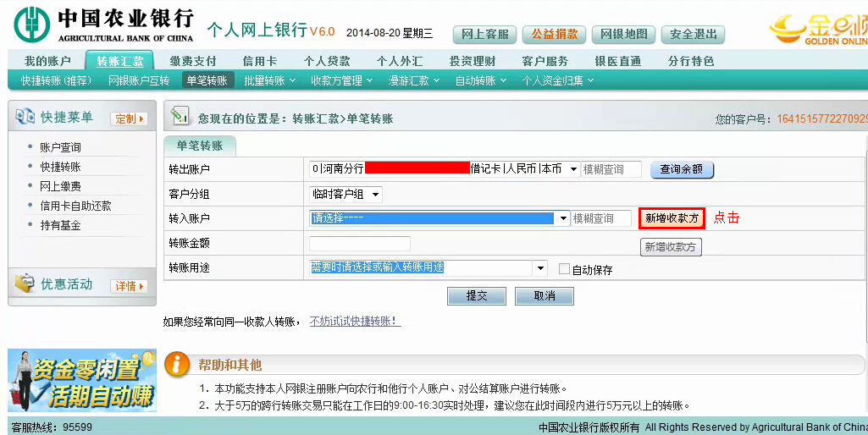This screenshot has height=435, width=868.
Task: Click the 金e顺 Golden Online logo
Action: coord(819,28)
